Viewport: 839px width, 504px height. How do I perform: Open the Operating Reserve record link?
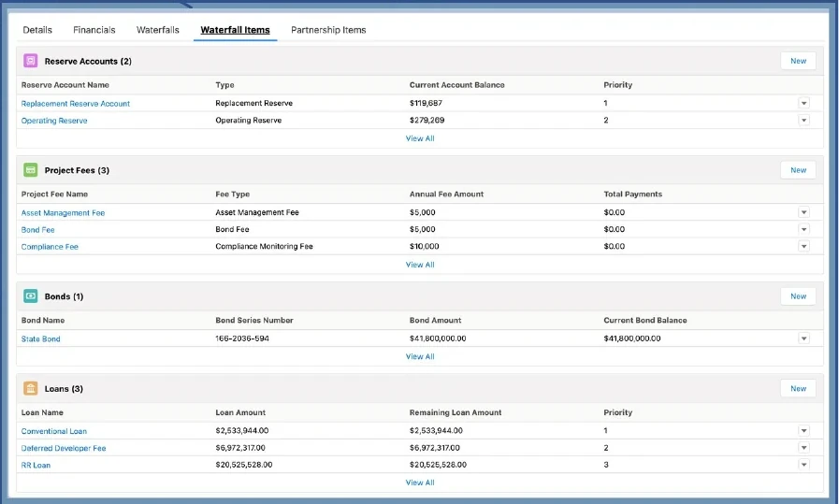54,121
